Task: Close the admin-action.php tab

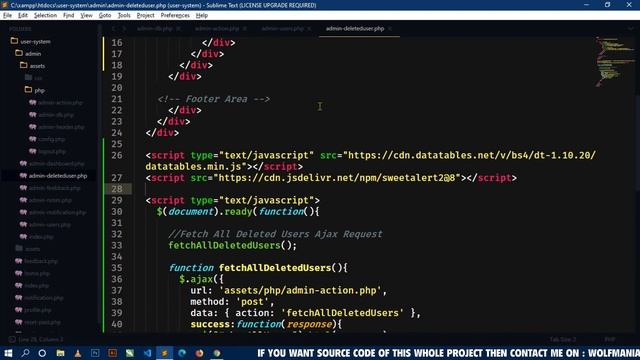Action: tap(244, 29)
